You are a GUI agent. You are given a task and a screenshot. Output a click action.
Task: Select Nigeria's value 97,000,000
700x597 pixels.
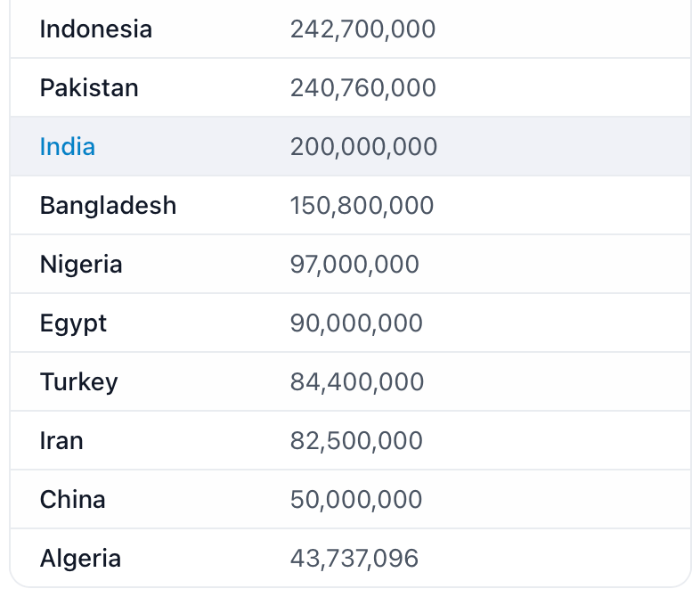tap(355, 265)
